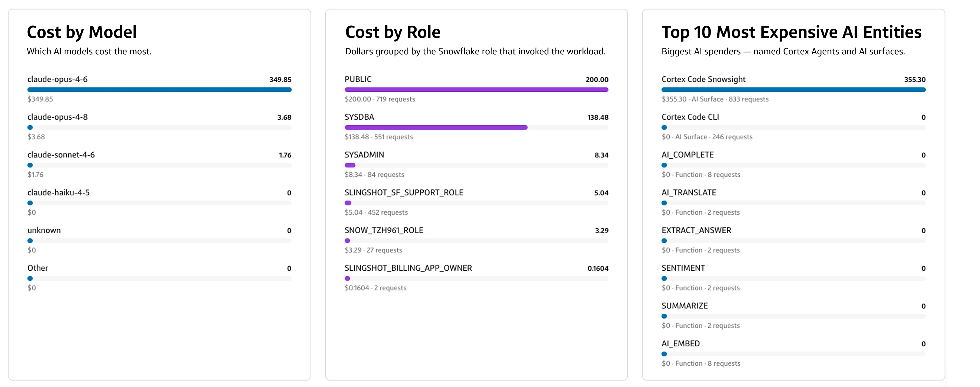Click AI_COMPLETE '$0 · Function · 8 requests'

tap(701, 174)
